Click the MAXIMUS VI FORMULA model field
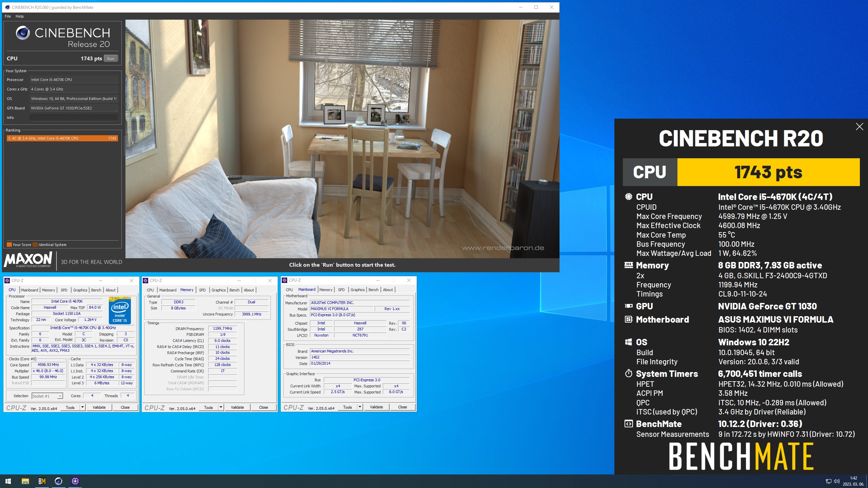The width and height of the screenshot is (868, 488). 342,309
